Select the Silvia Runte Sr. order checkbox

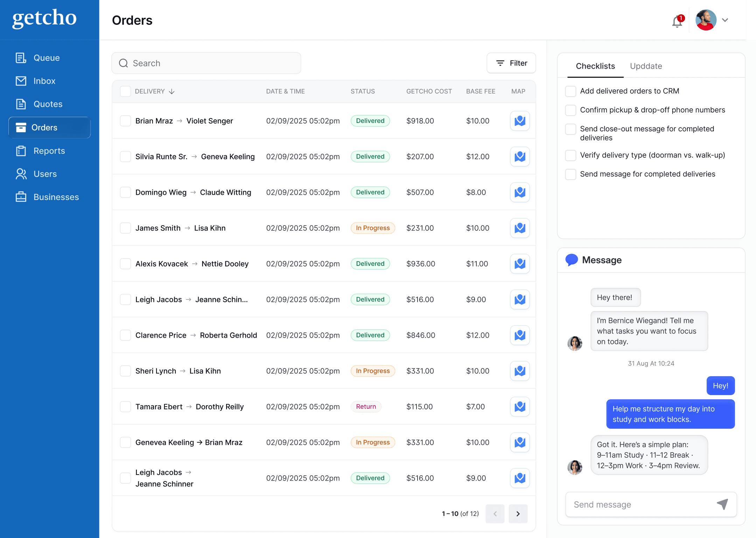pos(125,157)
